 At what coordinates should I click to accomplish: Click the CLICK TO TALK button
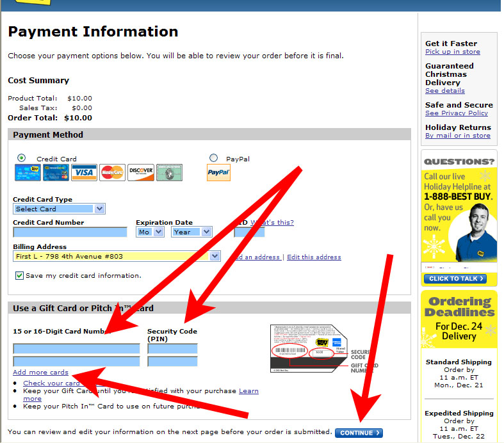coord(455,278)
